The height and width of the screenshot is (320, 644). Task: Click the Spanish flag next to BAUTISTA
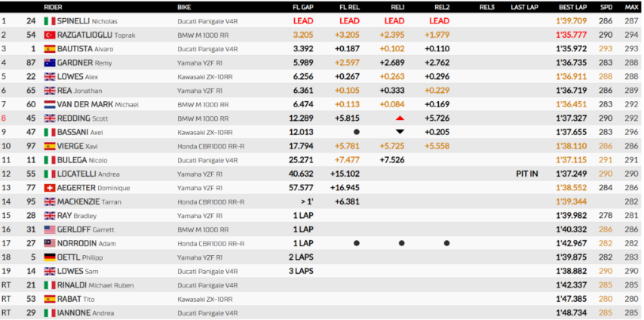(50, 49)
